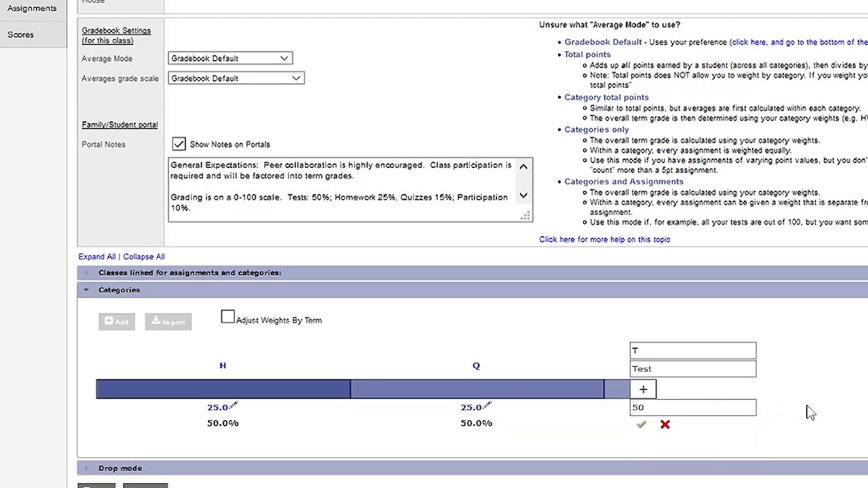Click the 50.0% value under H category
The image size is (868, 488).
pos(222,423)
